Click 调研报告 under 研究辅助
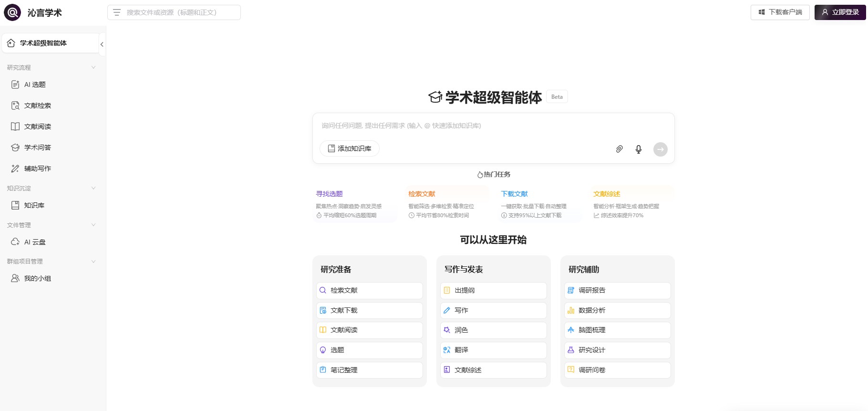 point(618,291)
